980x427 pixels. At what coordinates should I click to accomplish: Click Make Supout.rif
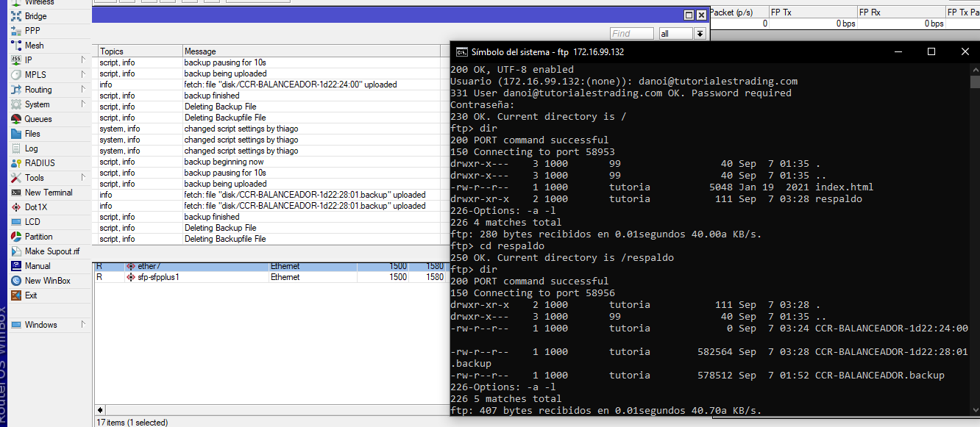[x=52, y=251]
